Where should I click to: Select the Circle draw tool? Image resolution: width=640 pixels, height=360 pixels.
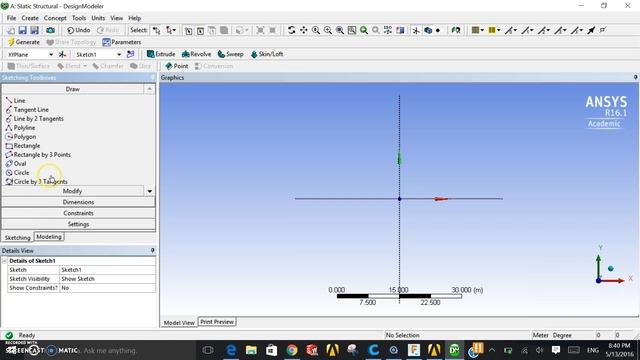tap(18, 173)
